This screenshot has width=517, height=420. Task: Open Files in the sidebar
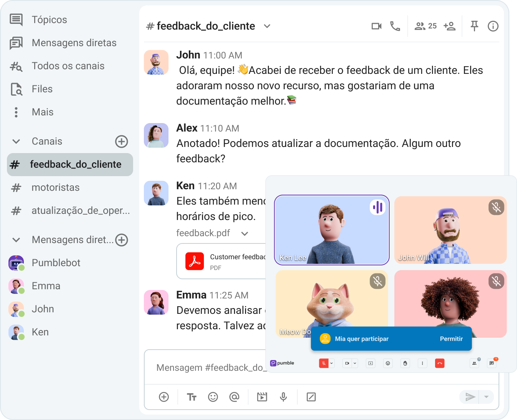[x=32, y=89]
